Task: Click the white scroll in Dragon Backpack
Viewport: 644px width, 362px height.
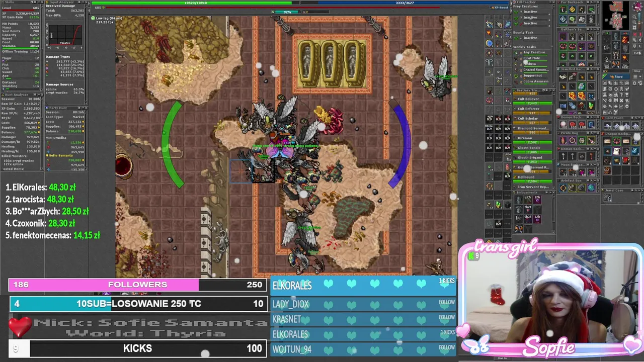Action: 616,151
